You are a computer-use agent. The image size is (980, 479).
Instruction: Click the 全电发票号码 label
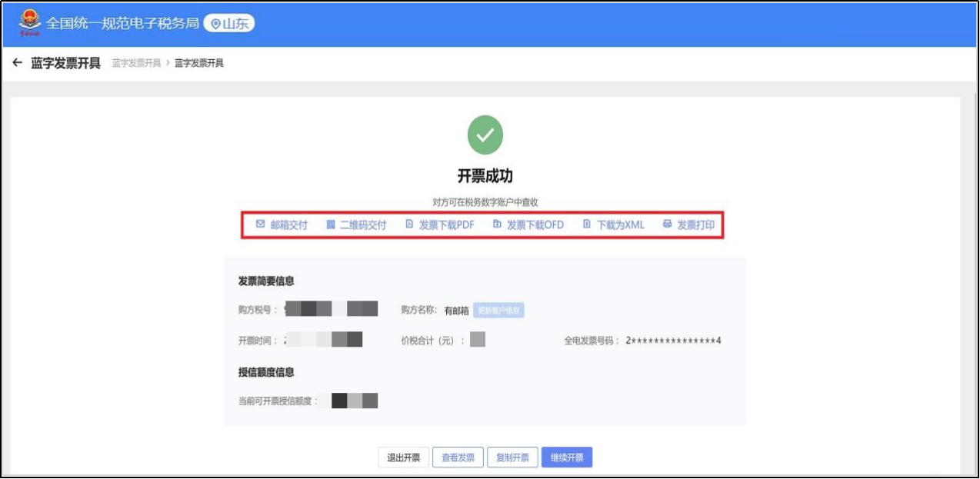tap(592, 341)
